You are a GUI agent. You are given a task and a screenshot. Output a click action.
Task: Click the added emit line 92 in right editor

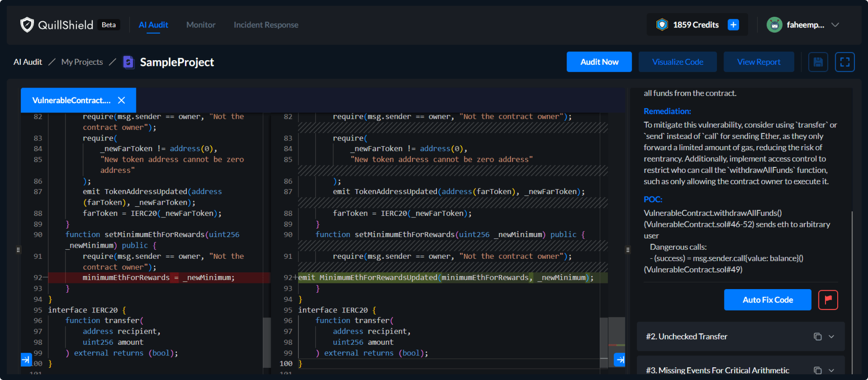pyautogui.click(x=452, y=278)
